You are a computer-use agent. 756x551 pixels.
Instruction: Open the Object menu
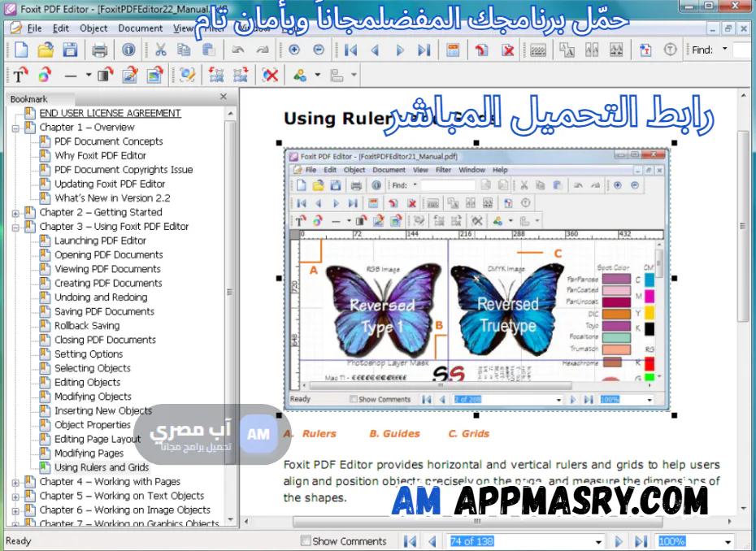93,28
